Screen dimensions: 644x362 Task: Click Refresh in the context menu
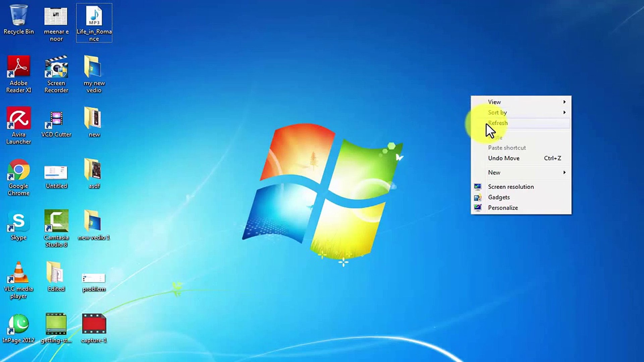498,123
